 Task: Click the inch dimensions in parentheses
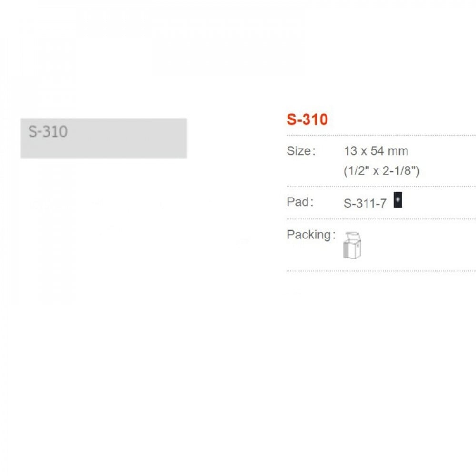381,171
